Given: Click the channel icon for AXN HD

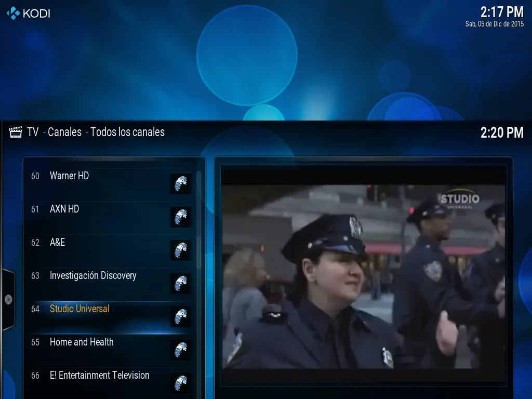Looking at the screenshot, I should 180,217.
